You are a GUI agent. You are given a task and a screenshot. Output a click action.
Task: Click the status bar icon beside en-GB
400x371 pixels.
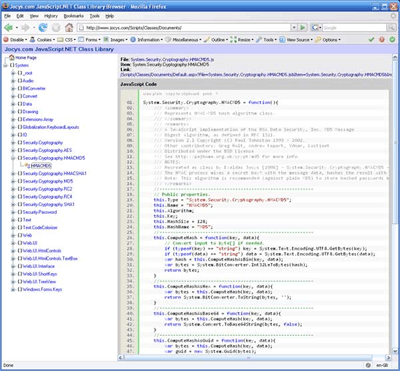[x=368, y=365]
